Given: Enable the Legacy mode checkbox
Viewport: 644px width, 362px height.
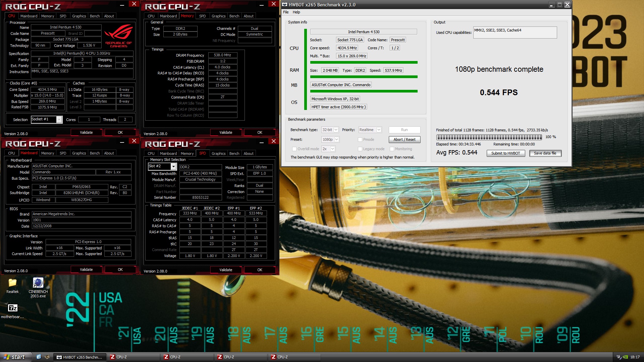Looking at the screenshot, I should (x=360, y=149).
